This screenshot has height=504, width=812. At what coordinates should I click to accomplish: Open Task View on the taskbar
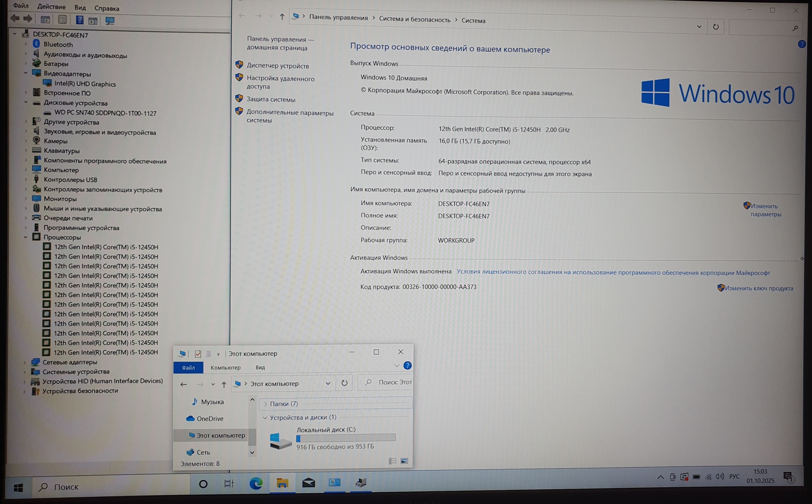(x=229, y=484)
